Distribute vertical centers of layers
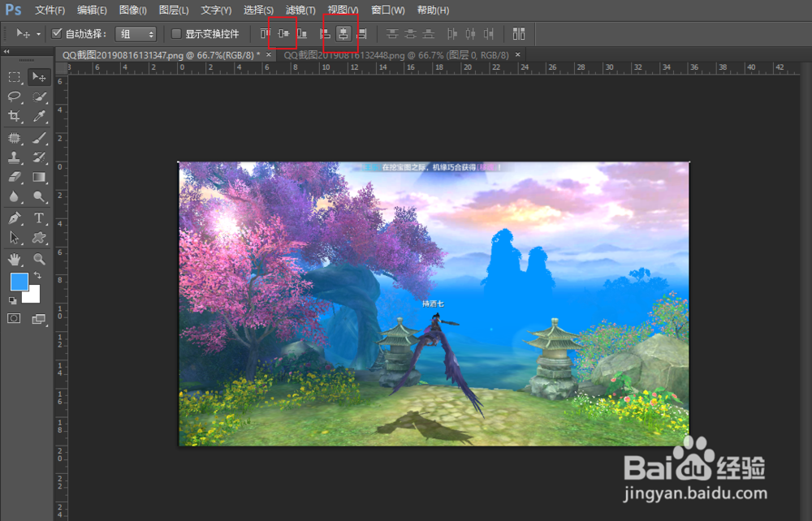The height and width of the screenshot is (521, 812). tap(411, 33)
